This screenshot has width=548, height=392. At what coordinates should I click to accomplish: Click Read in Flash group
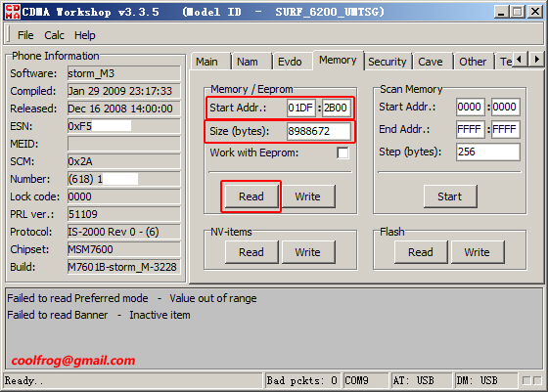tap(421, 252)
